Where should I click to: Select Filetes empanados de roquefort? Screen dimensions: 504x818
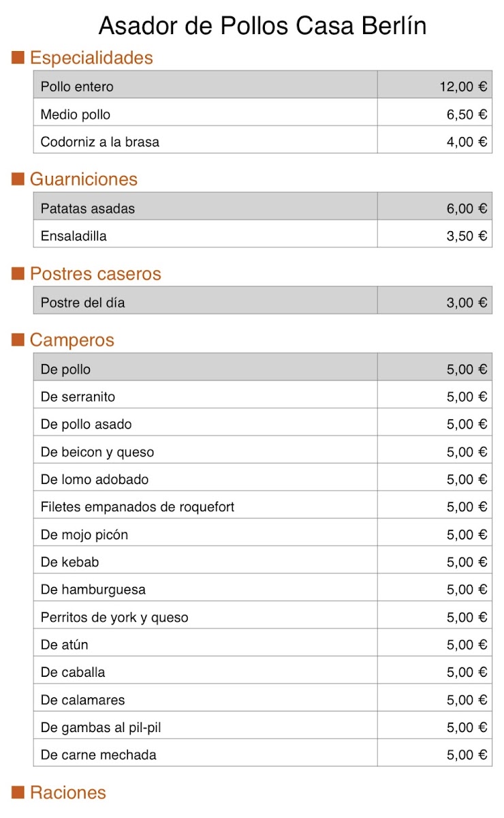pyautogui.click(x=263, y=507)
